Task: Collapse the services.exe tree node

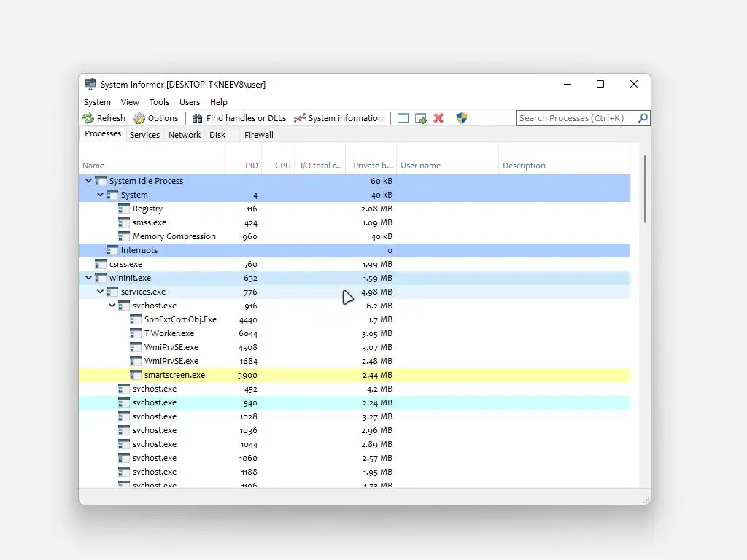Action: pyautogui.click(x=100, y=292)
